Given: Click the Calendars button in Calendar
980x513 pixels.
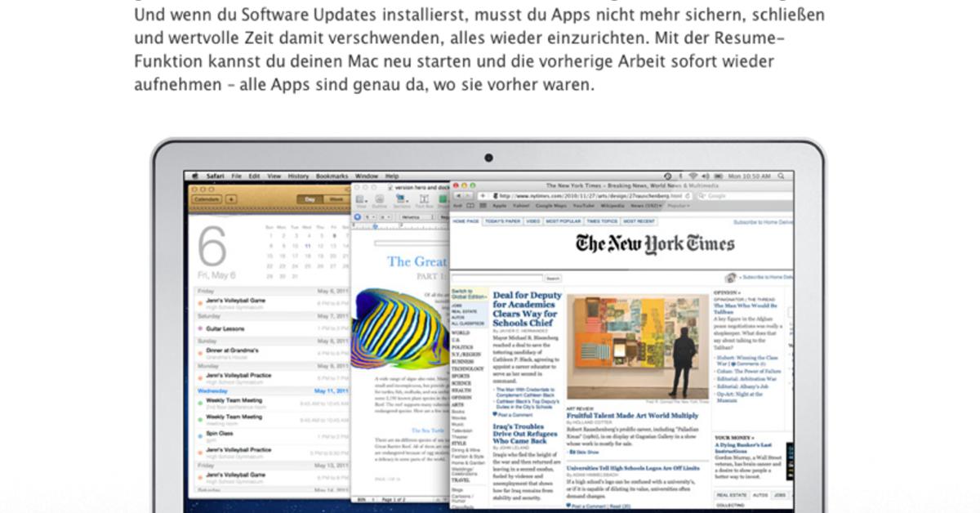Looking at the screenshot, I should click(x=207, y=199).
